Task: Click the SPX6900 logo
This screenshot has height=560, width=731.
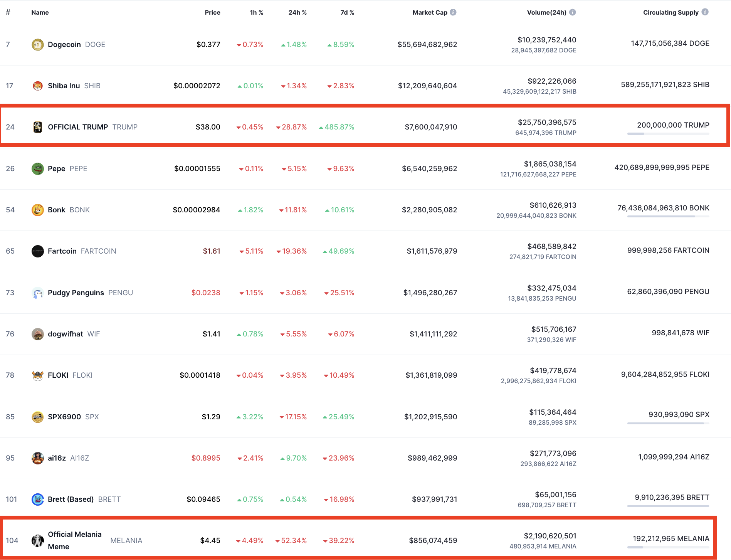Action: coord(37,417)
